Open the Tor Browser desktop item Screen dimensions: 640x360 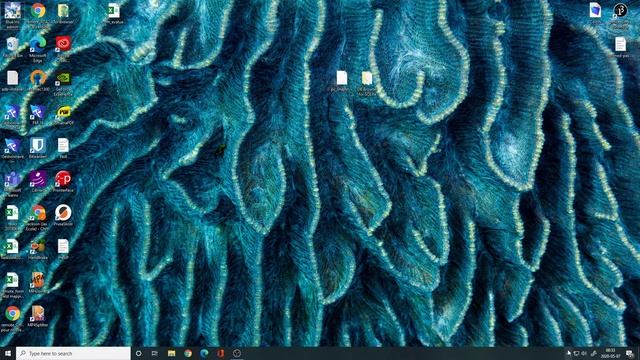coord(63,11)
